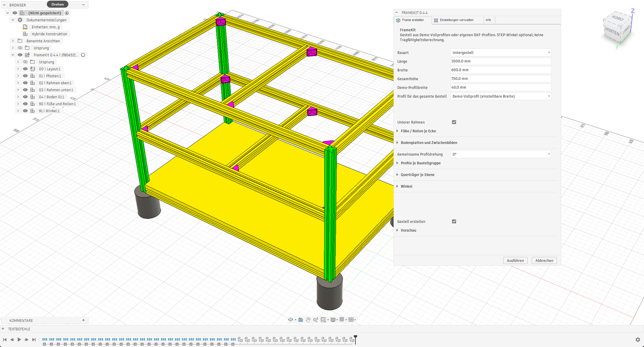Hide the 01 Pfosten component
The height and width of the screenshot is (347, 644).
pos(25,76)
